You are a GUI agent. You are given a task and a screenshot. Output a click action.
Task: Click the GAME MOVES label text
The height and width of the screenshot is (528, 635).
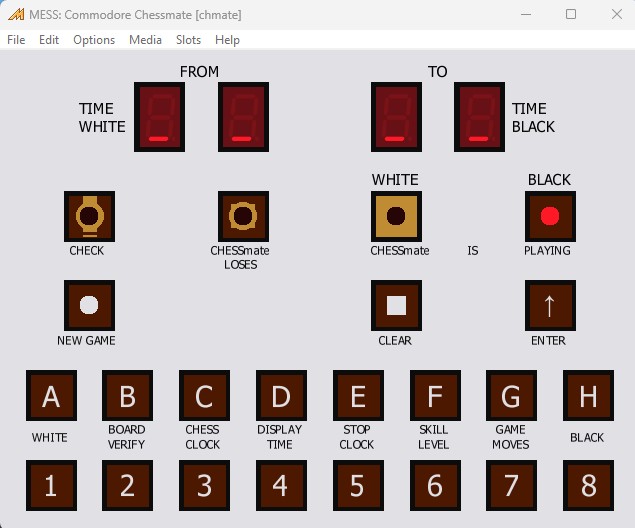511,437
